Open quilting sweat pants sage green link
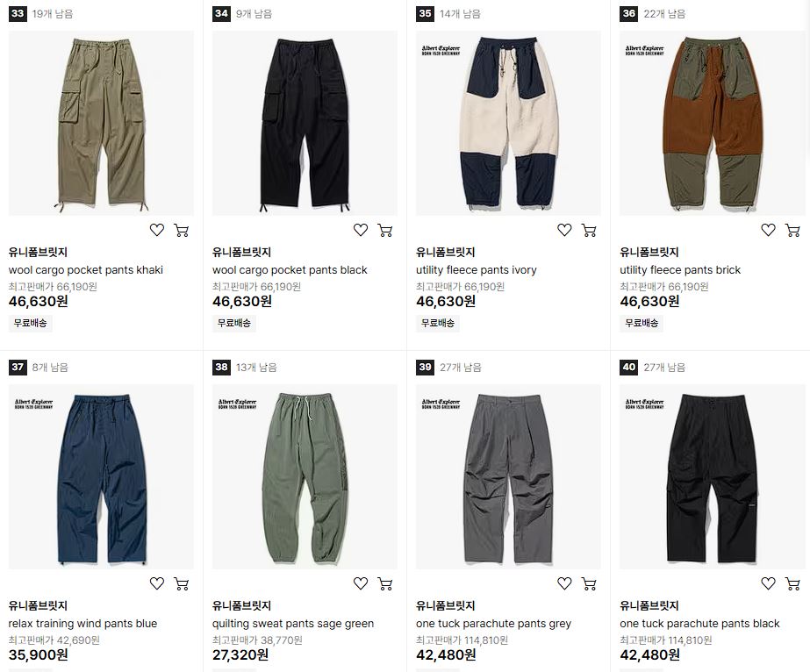 coord(293,624)
